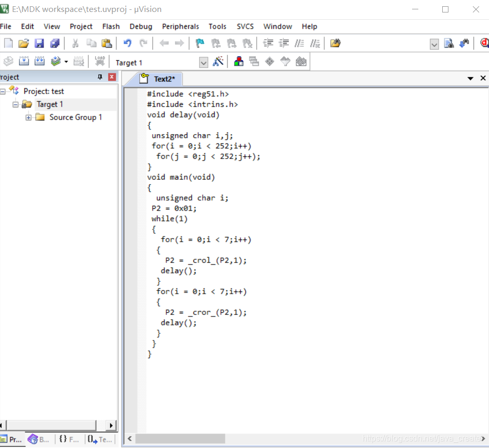Open the editor window list arrow
This screenshot has width=489, height=448.
click(x=470, y=78)
